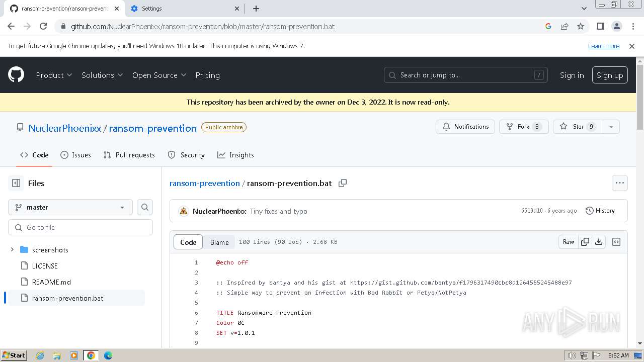Screen dimensions: 644x362
Task: Click the Sign up button
Action: [610, 75]
